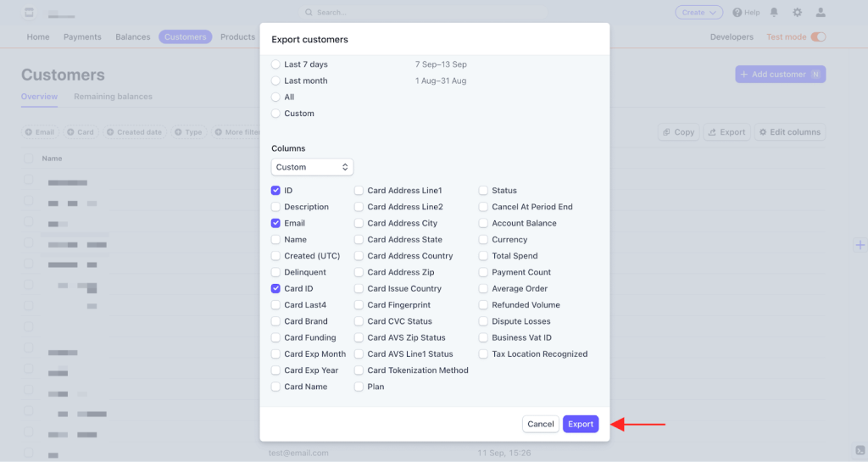The height and width of the screenshot is (462, 868).
Task: Click the user profile icon
Action: [x=820, y=13]
